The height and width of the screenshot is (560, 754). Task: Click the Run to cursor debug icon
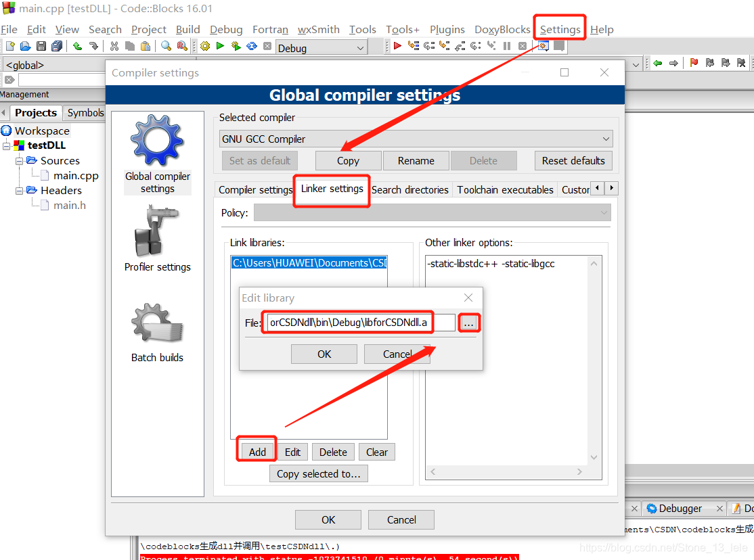click(x=413, y=46)
